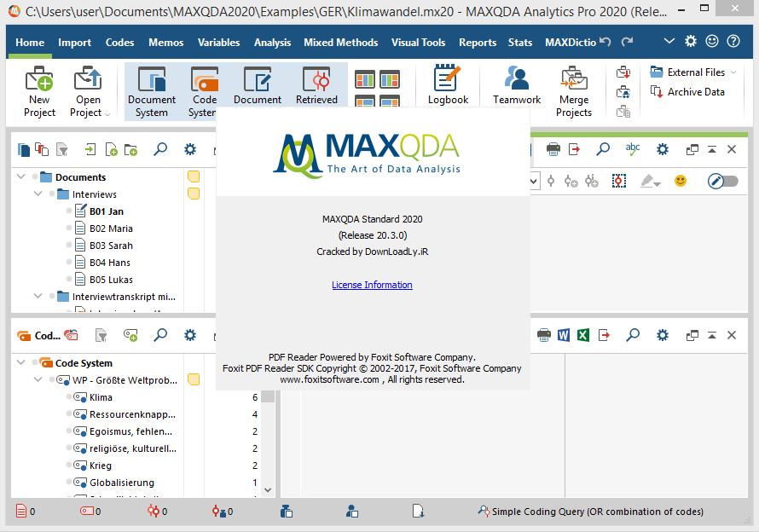Open the Mixed Methods tab
The image size is (759, 532).
click(x=341, y=43)
